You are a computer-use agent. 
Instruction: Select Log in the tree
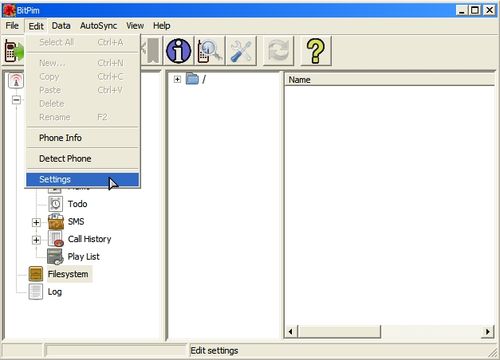pos(55,292)
